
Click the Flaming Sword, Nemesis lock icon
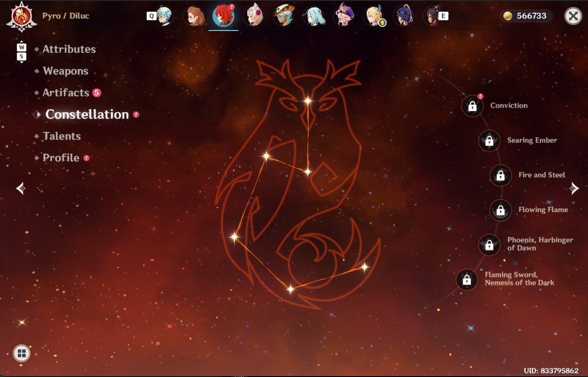tap(467, 279)
